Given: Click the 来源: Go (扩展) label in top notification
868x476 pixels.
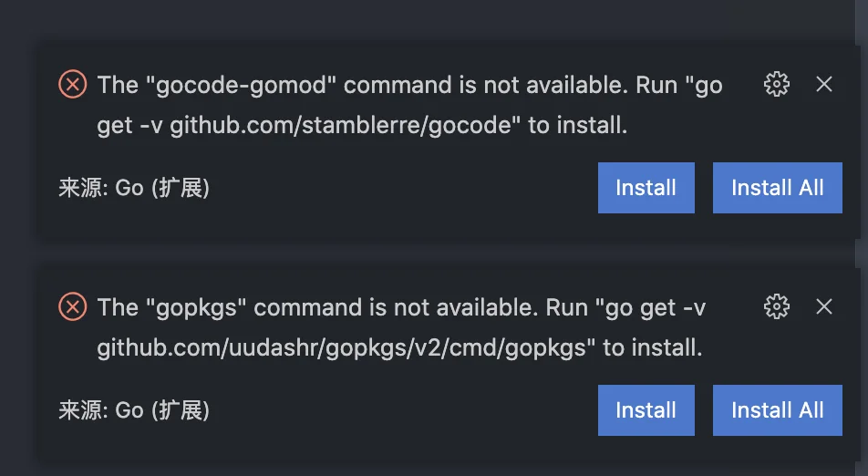Looking at the screenshot, I should pos(134,188).
